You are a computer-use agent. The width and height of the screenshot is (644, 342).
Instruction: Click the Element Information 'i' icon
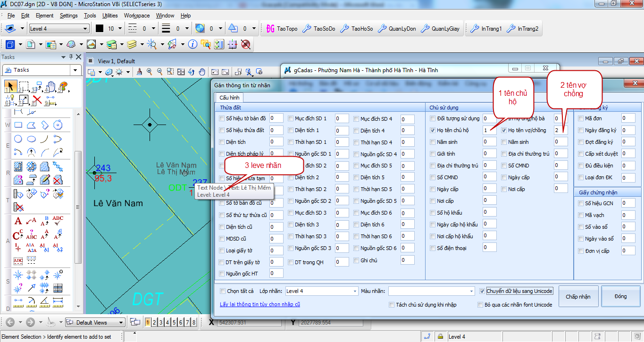click(x=192, y=44)
